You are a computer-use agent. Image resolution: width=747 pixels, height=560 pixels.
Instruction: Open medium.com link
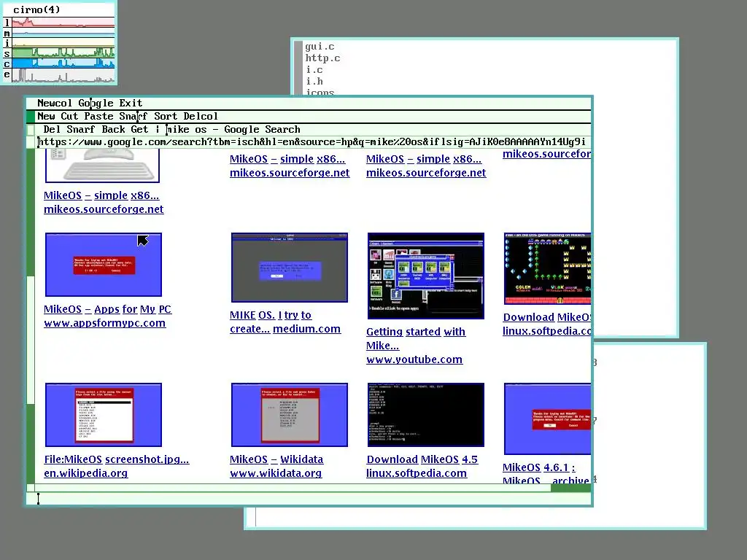tap(307, 329)
